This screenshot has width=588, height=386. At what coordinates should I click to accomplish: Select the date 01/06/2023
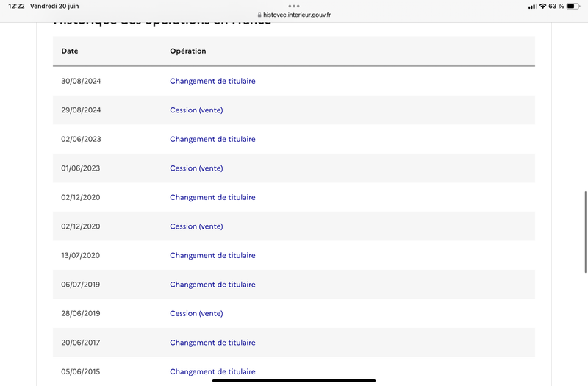tap(81, 168)
